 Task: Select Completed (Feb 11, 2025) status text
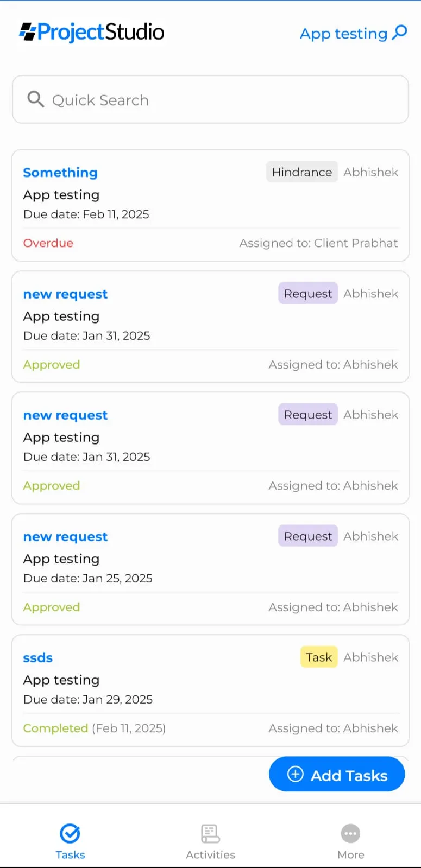[x=95, y=728]
